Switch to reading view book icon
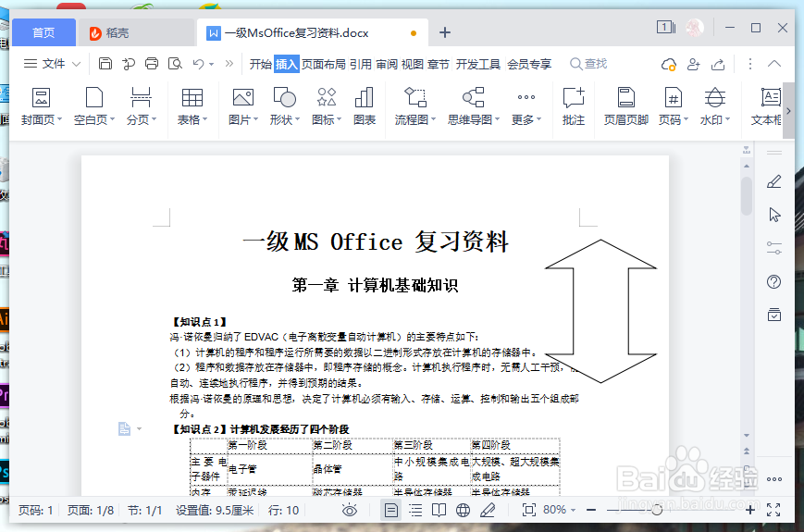The height and width of the screenshot is (532, 804). tap(439, 510)
